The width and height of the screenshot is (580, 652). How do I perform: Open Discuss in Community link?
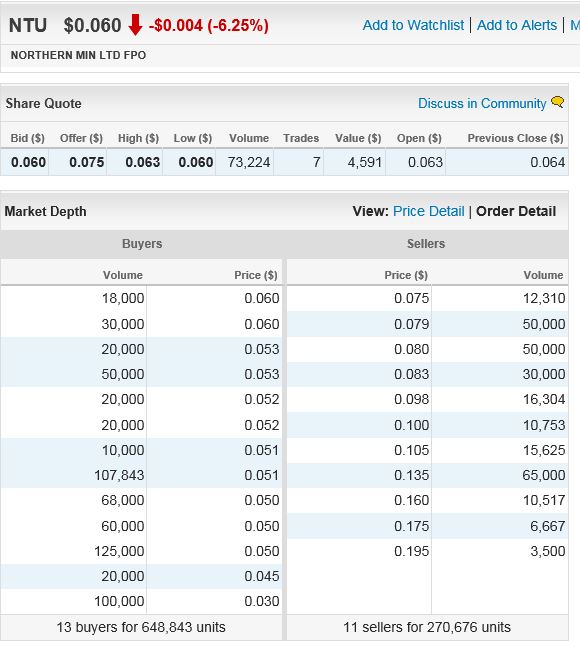pyautogui.click(x=482, y=103)
